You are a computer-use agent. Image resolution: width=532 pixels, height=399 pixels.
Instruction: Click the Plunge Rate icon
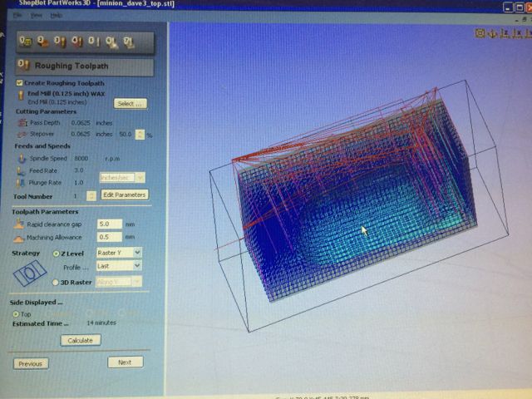21,183
